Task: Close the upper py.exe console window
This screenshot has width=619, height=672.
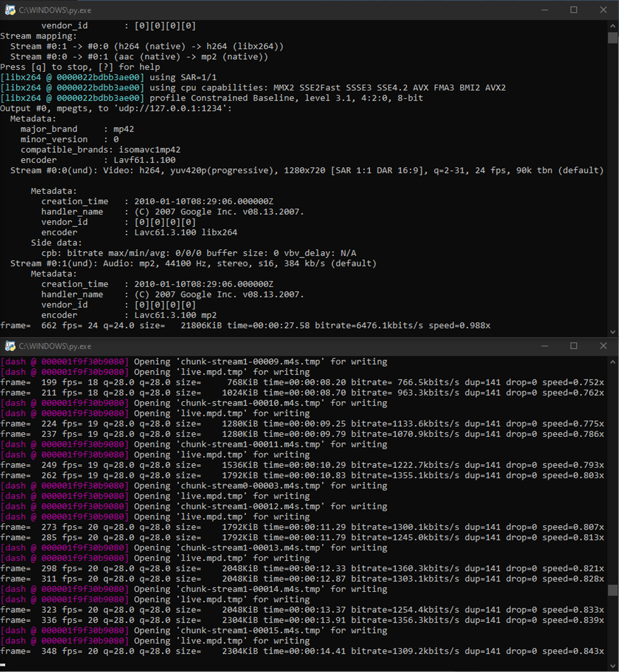Action: click(603, 10)
